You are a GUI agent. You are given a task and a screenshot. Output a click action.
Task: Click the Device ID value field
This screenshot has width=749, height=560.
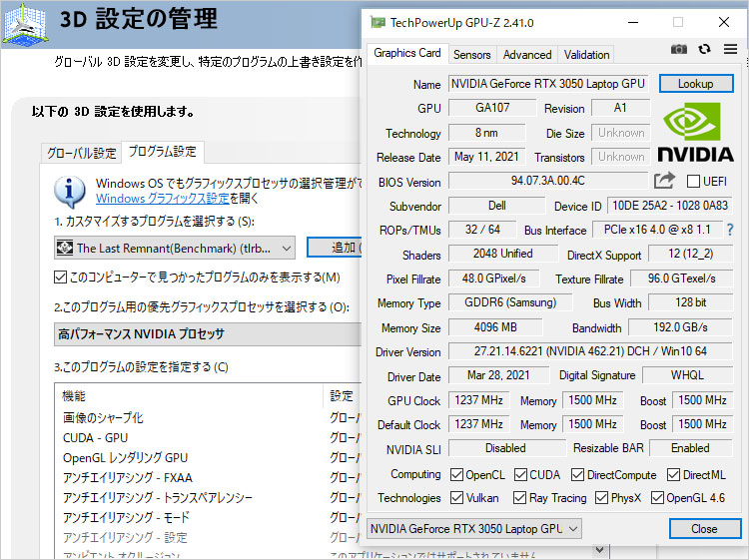[670, 206]
